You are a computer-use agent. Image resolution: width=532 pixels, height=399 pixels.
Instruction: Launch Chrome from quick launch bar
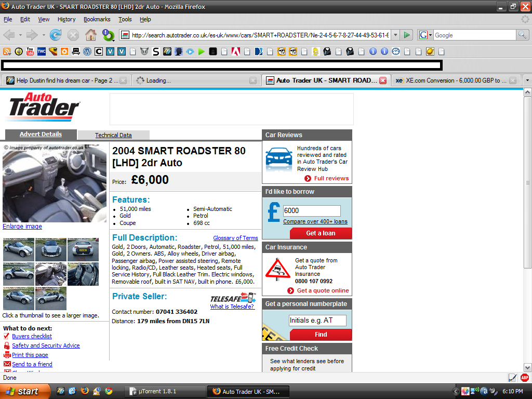109,391
